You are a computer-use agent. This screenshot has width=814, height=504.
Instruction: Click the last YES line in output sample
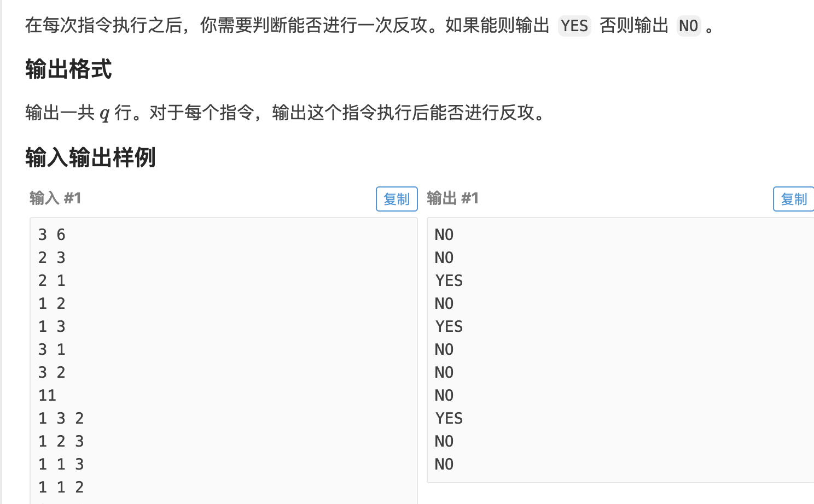click(x=449, y=418)
